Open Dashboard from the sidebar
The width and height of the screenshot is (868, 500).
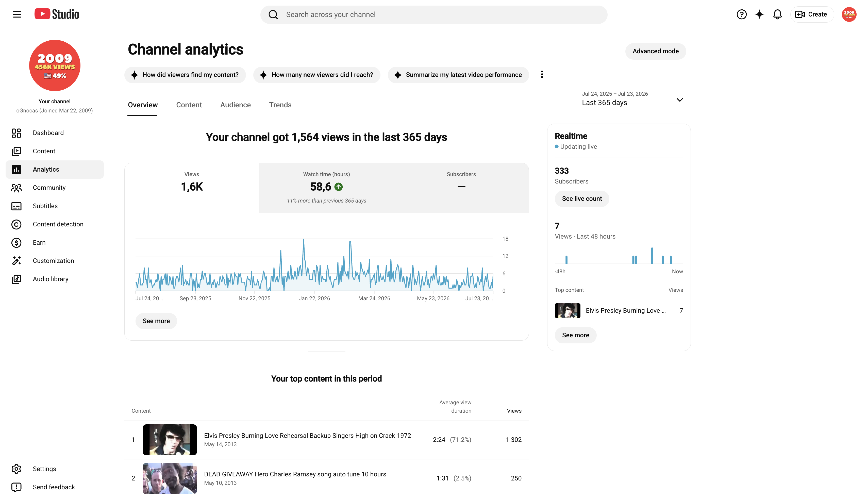[55, 133]
